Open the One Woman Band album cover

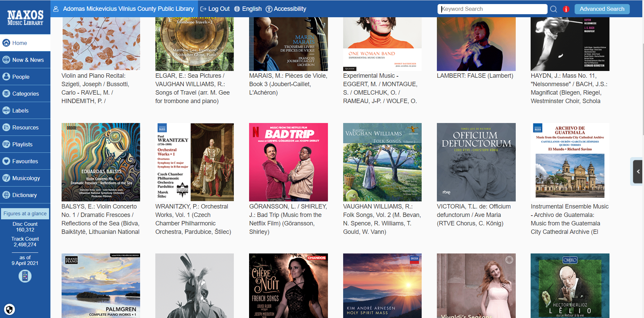[x=382, y=44]
